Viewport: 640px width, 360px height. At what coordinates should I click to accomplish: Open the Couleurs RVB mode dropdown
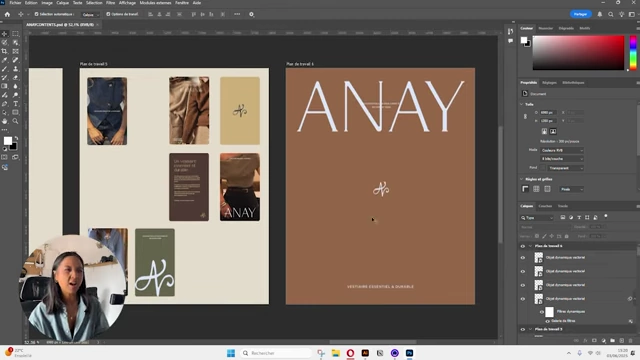(562, 150)
